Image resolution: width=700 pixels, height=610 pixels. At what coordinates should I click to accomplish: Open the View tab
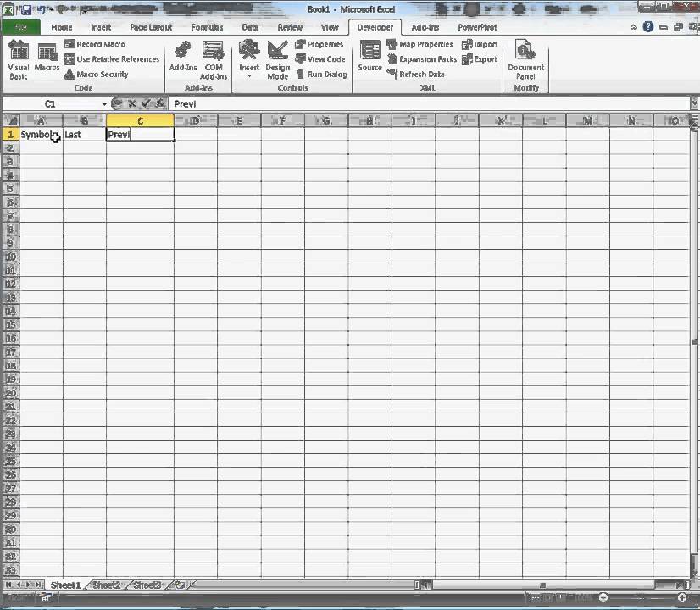click(x=330, y=27)
